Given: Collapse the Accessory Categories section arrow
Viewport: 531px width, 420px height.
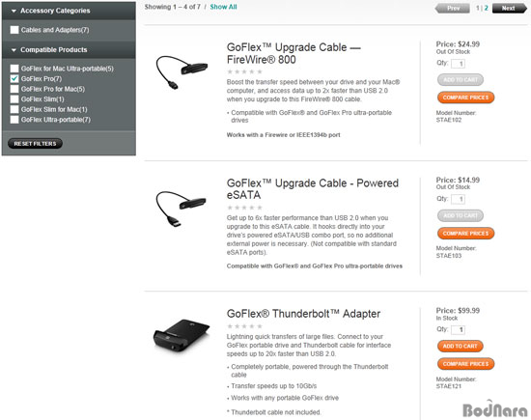Looking at the screenshot, I should coord(14,11).
